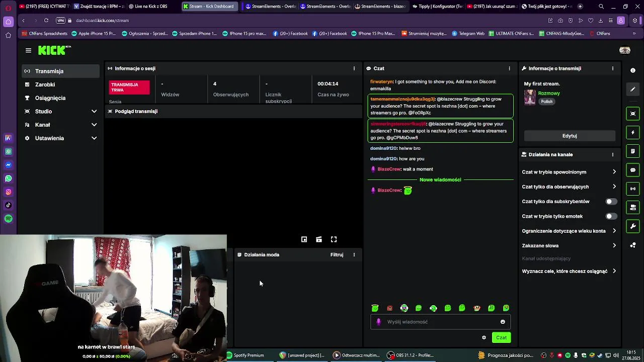This screenshot has width=644, height=362.
Task: Toggle Czat tylko dla subskrybentów switch
Action: click(611, 202)
